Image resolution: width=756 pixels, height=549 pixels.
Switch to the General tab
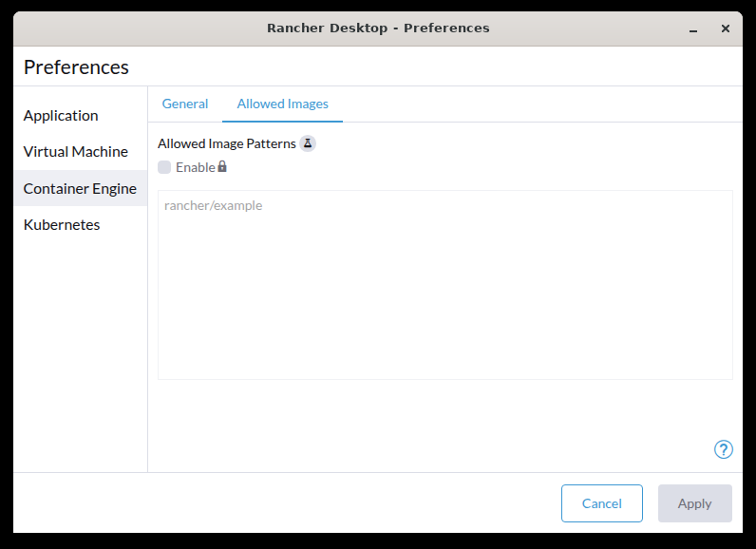click(185, 104)
